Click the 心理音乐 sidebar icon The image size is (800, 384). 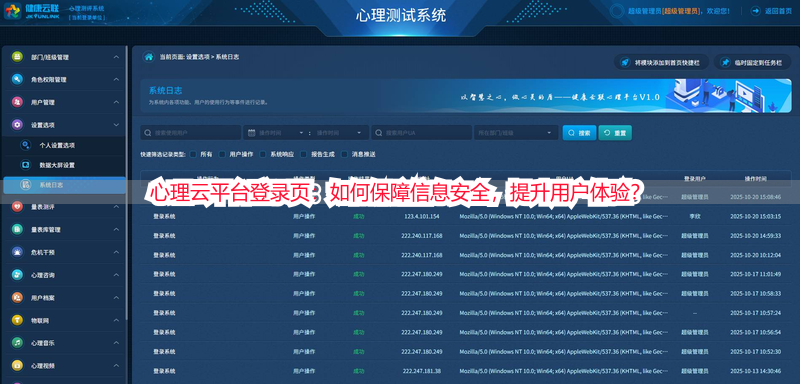(17, 343)
